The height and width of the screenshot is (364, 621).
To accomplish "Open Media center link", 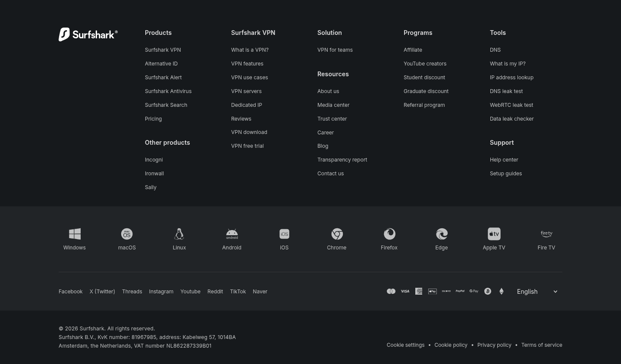I will pos(333,105).
